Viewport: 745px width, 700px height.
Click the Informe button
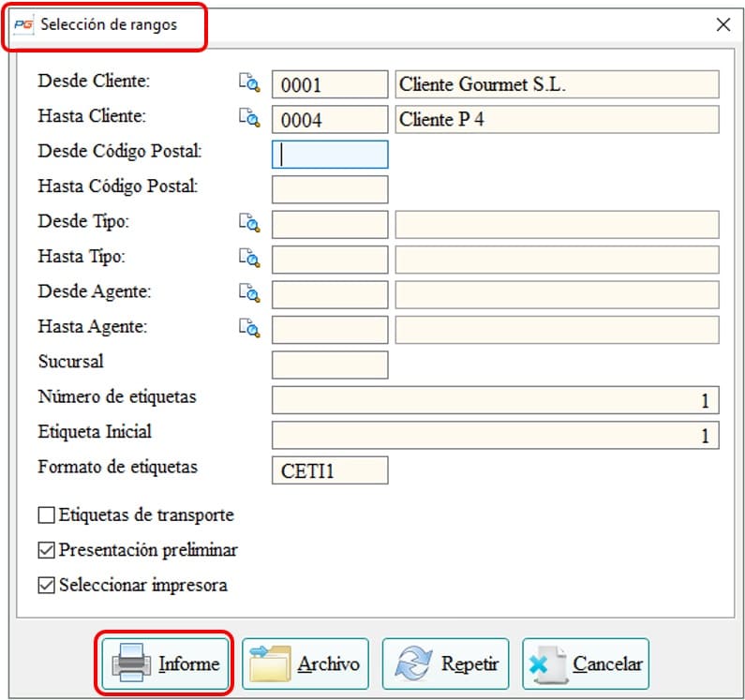(x=165, y=663)
